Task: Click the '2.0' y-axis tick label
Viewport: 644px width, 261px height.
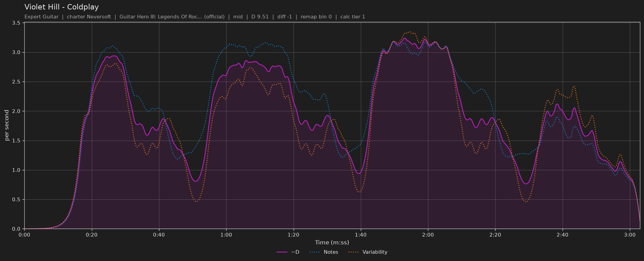Action: [16, 111]
